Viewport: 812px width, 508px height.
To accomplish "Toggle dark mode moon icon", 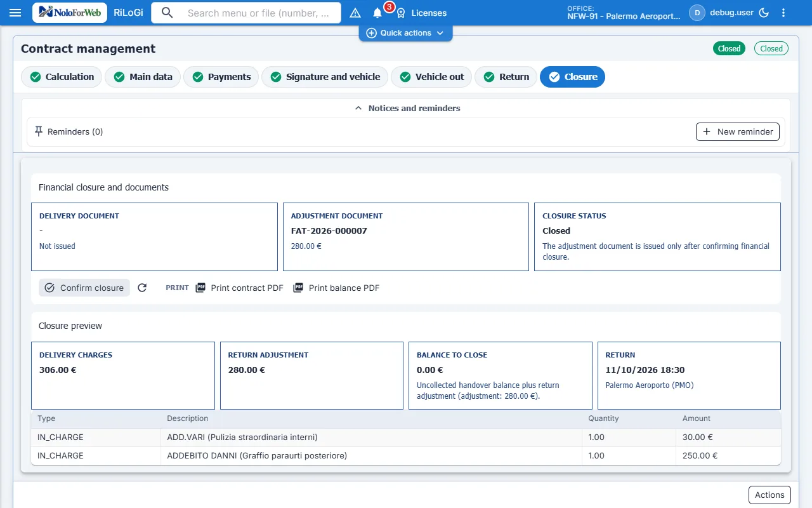I will point(764,13).
